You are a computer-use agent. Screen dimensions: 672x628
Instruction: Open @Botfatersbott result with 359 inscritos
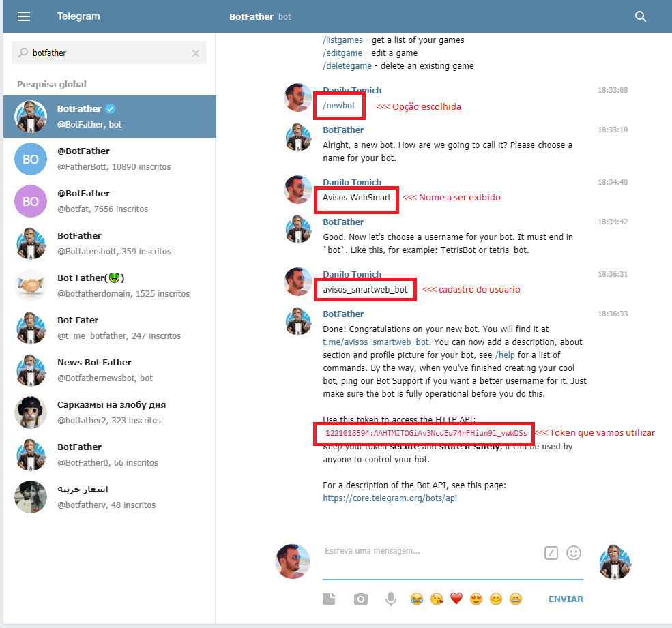point(110,243)
